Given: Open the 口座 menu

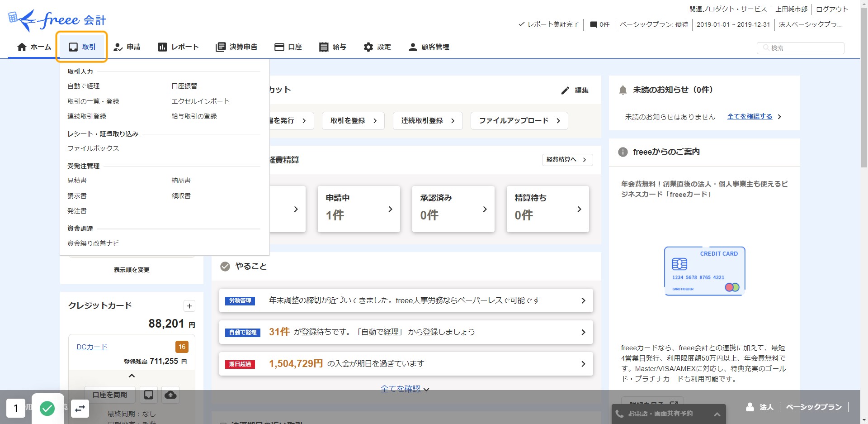Looking at the screenshot, I should 288,47.
